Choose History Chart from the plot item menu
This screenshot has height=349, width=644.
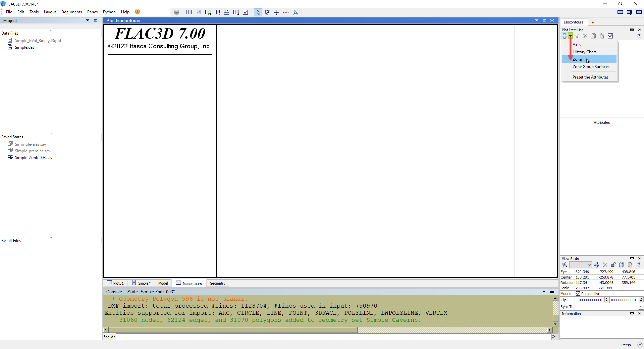pos(589,52)
